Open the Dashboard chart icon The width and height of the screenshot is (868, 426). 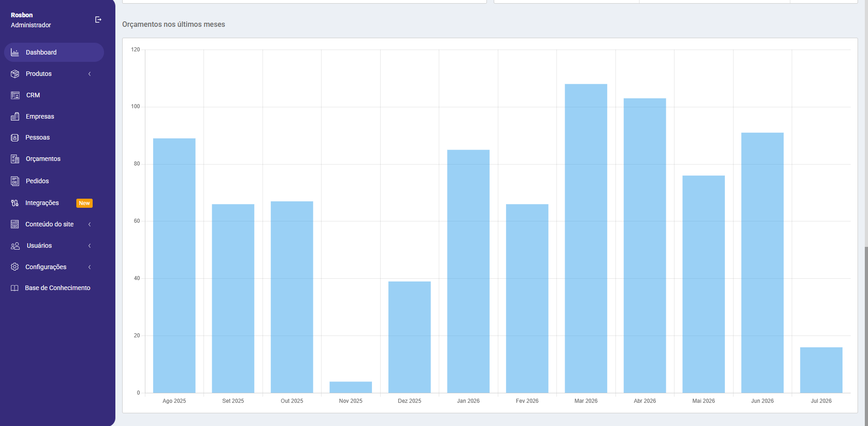pos(15,52)
